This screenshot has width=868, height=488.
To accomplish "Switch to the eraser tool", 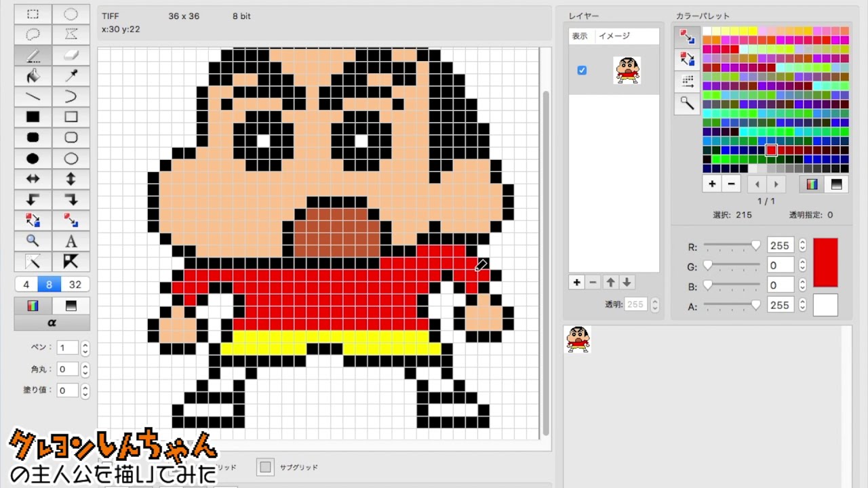I will [71, 55].
